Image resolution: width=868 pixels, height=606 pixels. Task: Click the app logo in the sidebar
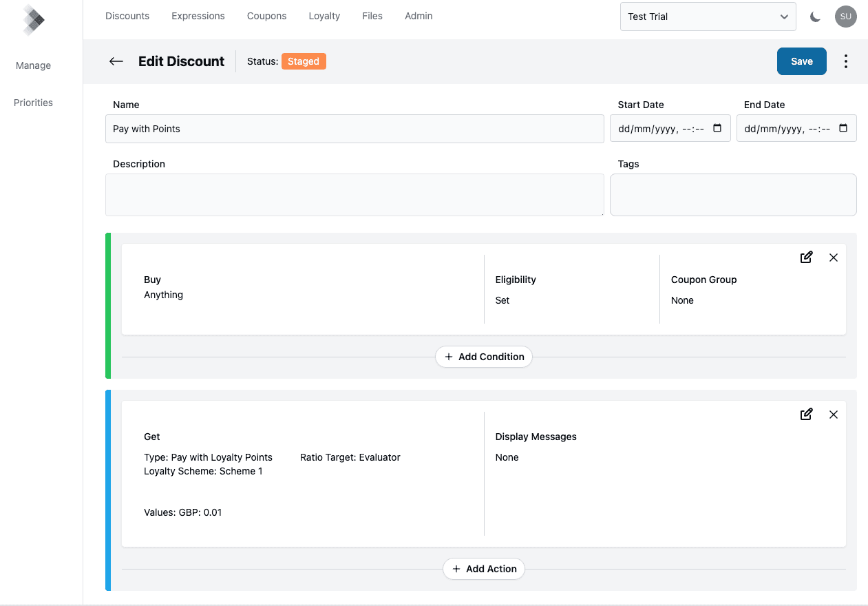33,20
